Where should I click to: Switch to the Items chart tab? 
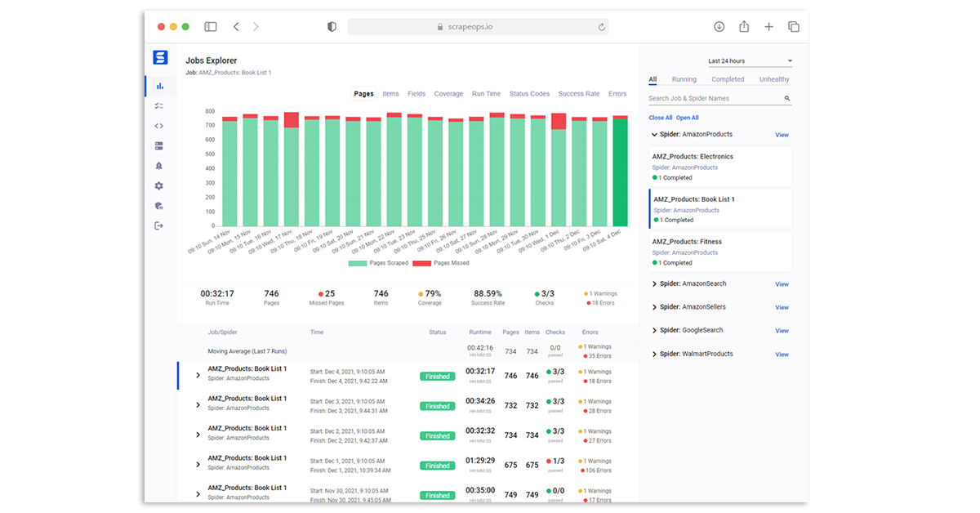[x=390, y=94]
